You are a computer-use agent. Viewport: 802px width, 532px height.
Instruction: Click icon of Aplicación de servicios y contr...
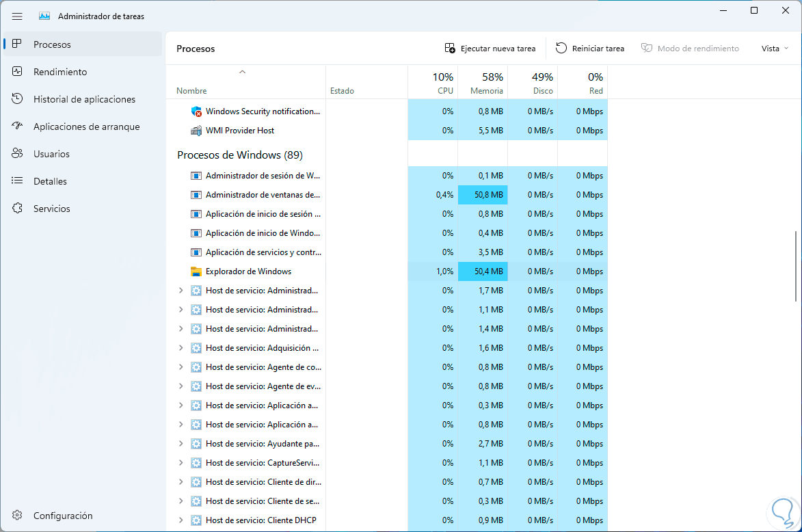196,252
